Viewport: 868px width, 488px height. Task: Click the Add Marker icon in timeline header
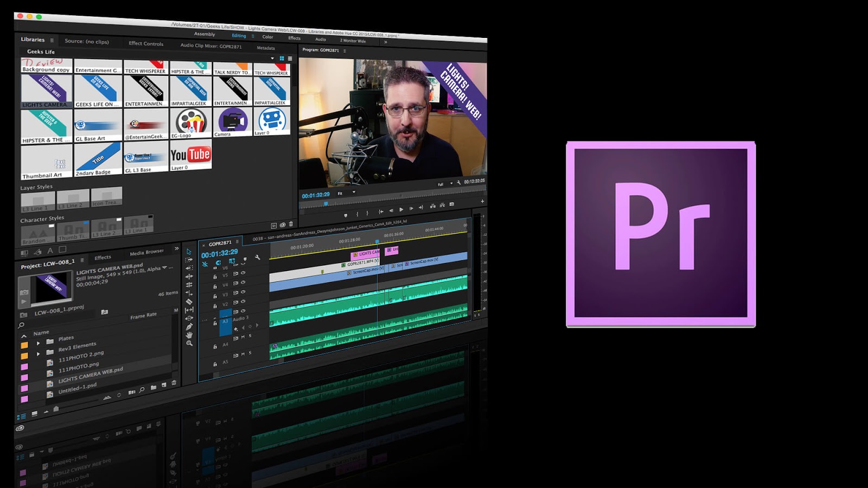[x=245, y=259]
